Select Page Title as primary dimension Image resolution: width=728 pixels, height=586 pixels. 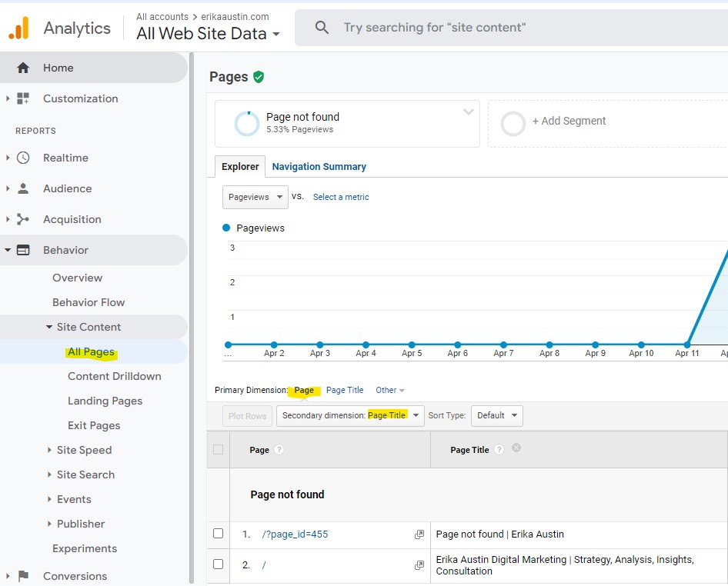tap(345, 390)
